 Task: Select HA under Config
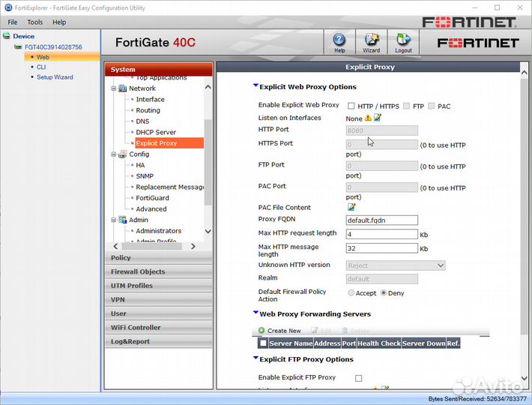coord(140,165)
